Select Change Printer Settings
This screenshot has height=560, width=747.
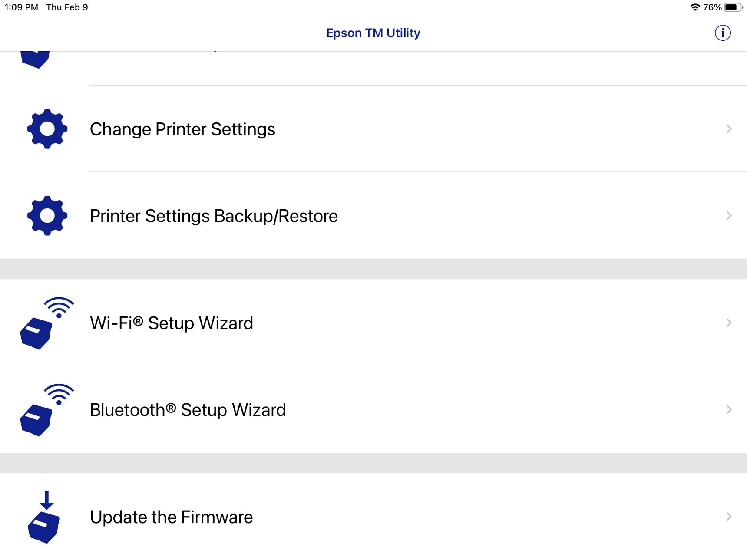point(182,128)
